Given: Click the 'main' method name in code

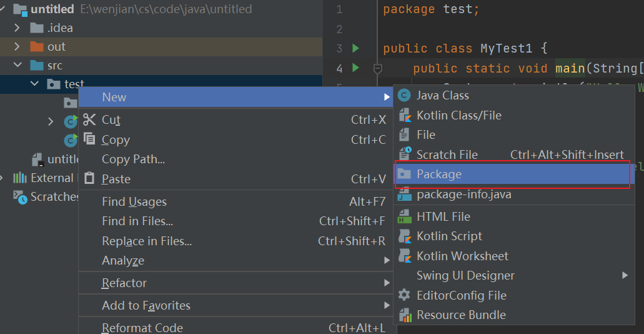Looking at the screenshot, I should [x=570, y=68].
